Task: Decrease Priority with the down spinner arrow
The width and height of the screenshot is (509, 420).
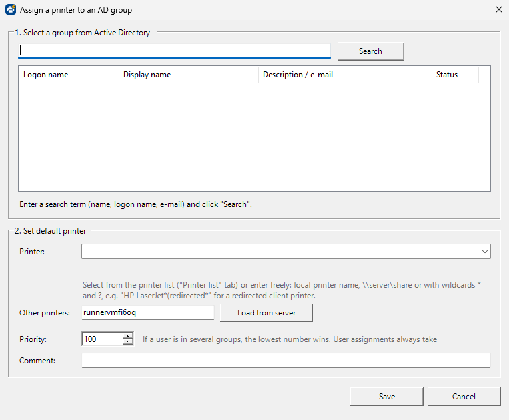Action: click(x=128, y=342)
